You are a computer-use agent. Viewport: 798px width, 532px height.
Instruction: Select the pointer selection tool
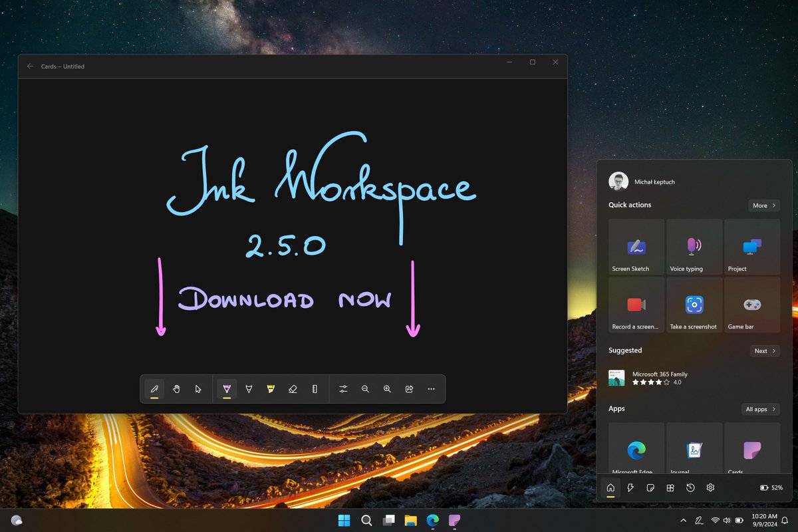(198, 389)
